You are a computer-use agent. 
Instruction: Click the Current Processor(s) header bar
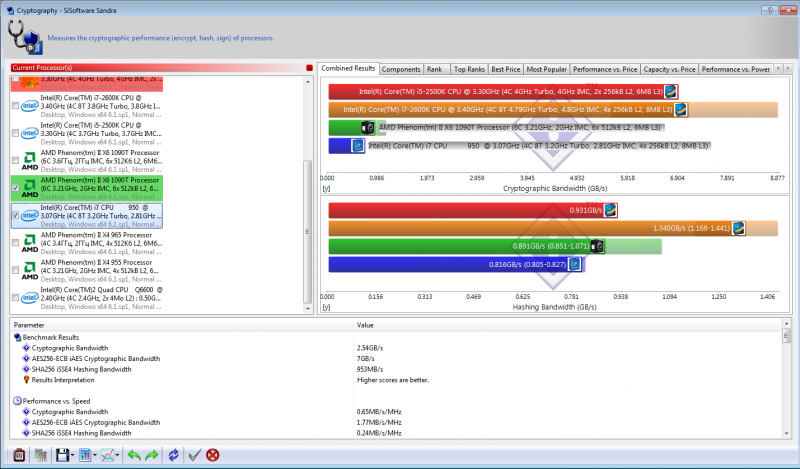click(158, 68)
